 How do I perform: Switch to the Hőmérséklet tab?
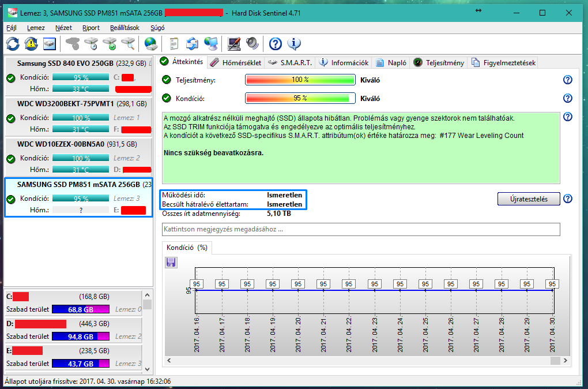pos(236,63)
